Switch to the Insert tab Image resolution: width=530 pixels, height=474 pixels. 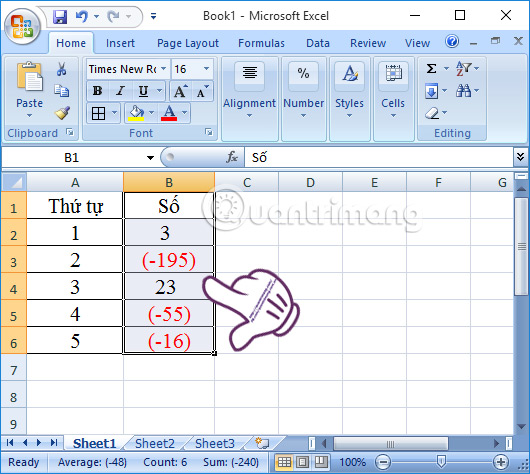tap(120, 43)
